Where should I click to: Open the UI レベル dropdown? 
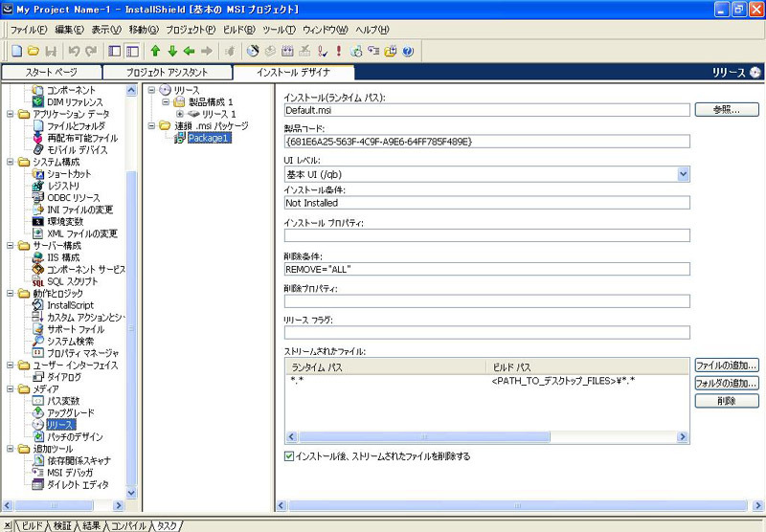(x=684, y=174)
